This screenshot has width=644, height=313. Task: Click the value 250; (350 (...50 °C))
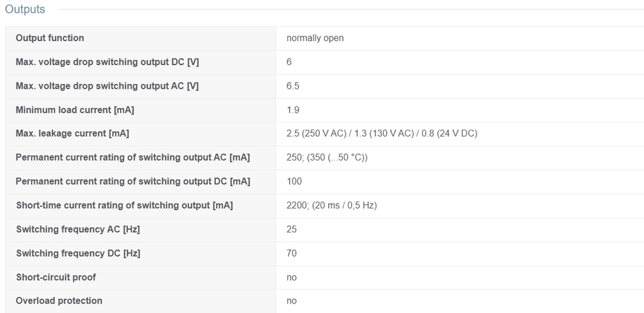[x=327, y=158]
